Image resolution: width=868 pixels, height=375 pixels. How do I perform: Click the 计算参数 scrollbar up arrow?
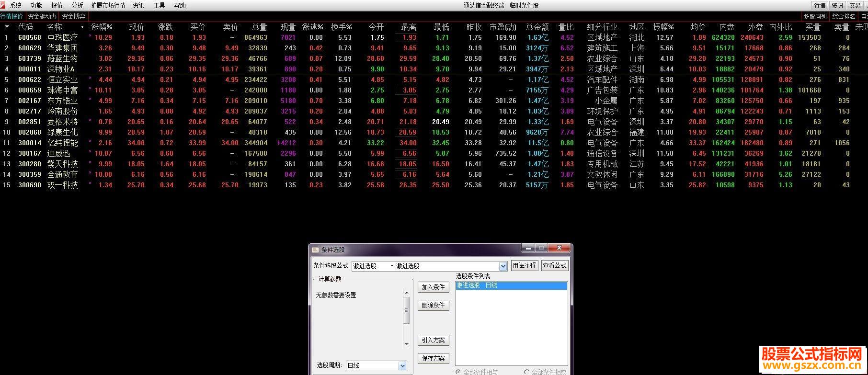[x=407, y=292]
